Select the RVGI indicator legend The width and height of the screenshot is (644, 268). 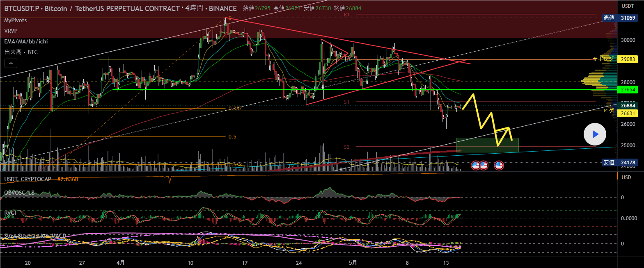click(10, 213)
